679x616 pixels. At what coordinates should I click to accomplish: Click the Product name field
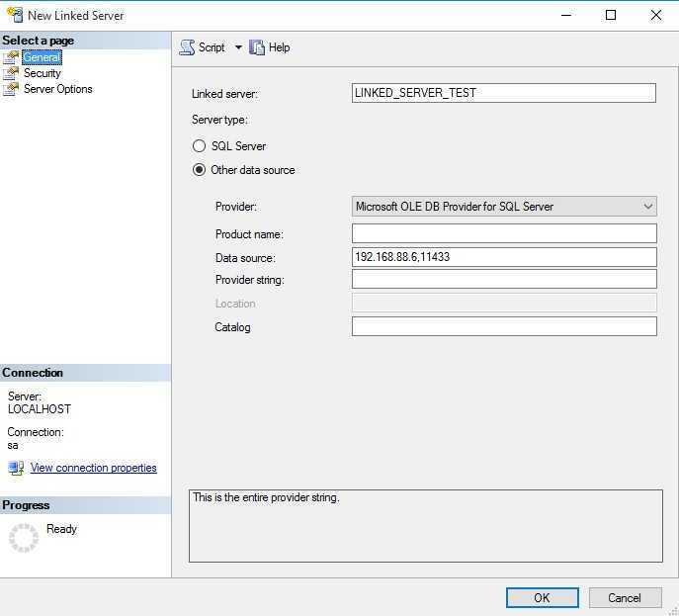click(x=504, y=233)
